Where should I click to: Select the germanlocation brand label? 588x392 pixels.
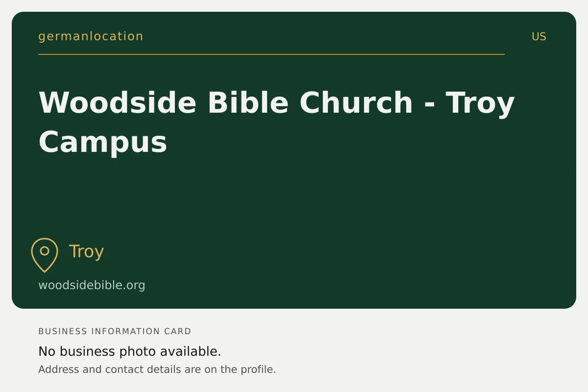coord(91,36)
